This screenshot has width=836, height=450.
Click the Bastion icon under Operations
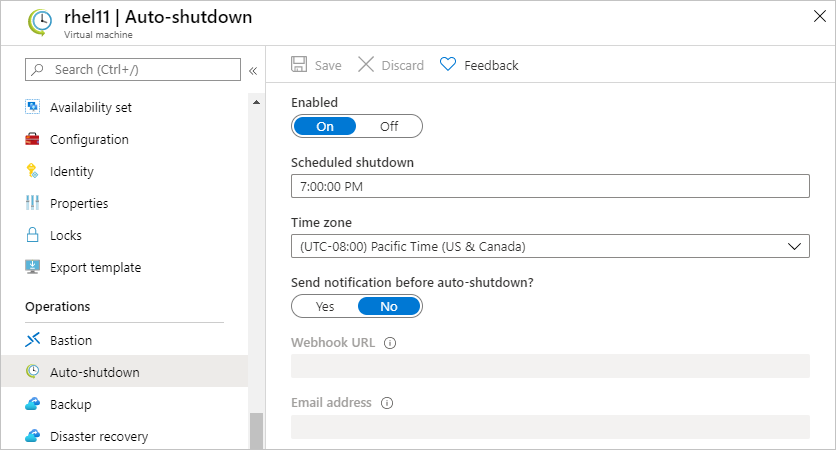[33, 340]
